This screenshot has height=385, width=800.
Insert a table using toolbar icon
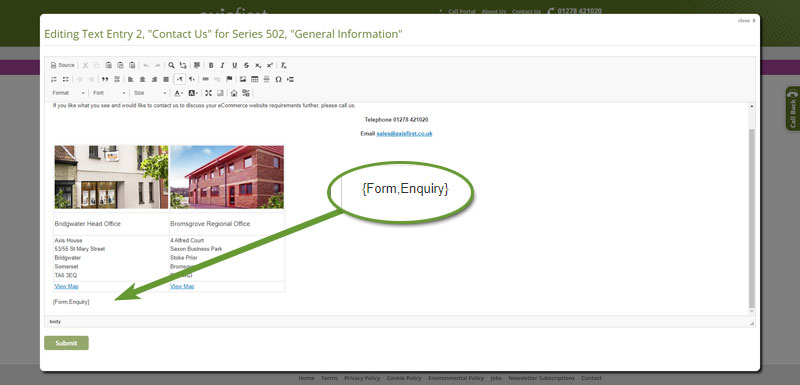pyautogui.click(x=255, y=79)
